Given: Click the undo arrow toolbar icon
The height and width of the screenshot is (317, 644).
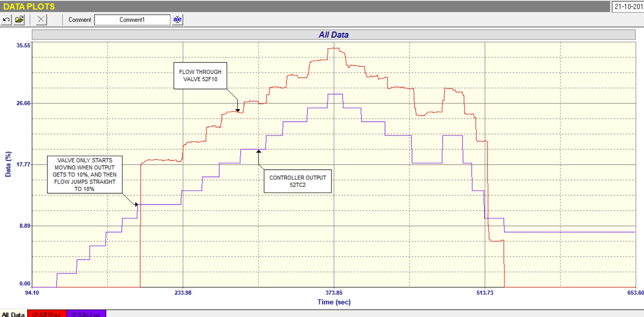Looking at the screenshot, I should click(6, 20).
